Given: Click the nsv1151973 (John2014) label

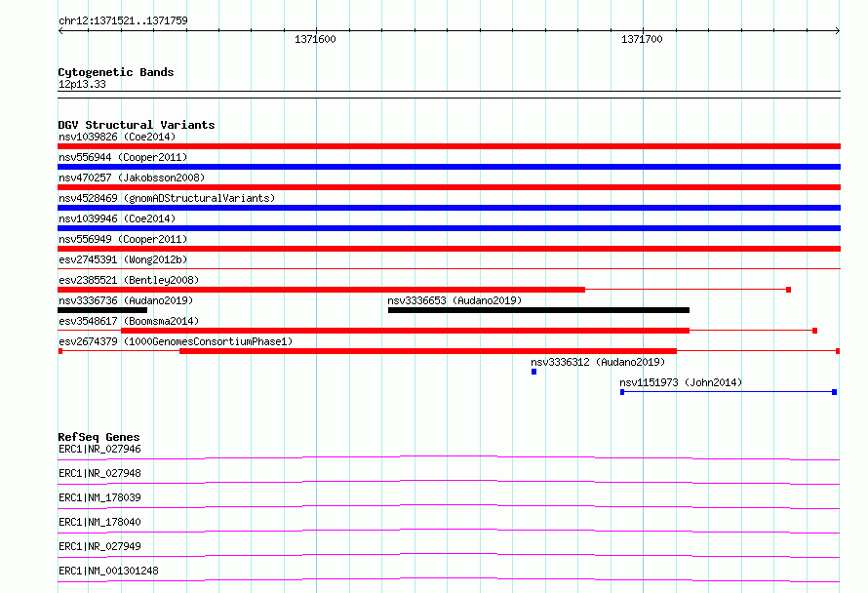Looking at the screenshot, I should [681, 382].
